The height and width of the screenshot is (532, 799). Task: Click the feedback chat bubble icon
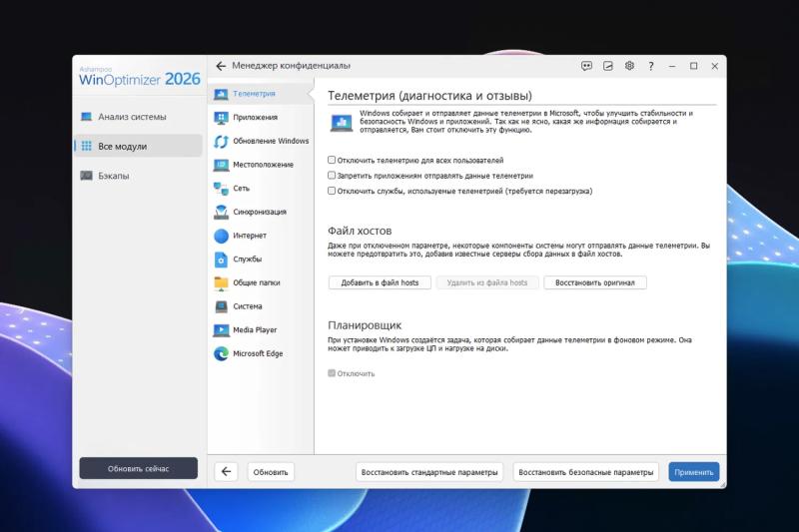tap(586, 66)
